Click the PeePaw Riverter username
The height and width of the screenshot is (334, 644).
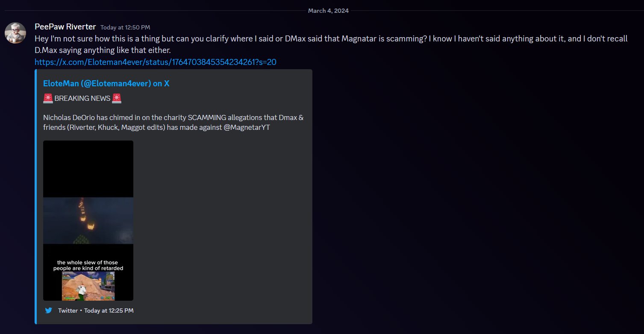[x=65, y=27]
